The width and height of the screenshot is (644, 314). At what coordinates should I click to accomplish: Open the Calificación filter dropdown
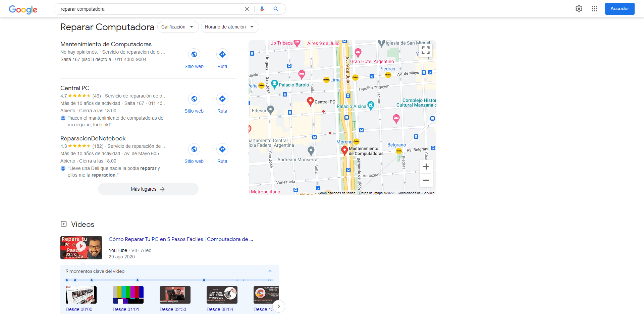[178, 27]
